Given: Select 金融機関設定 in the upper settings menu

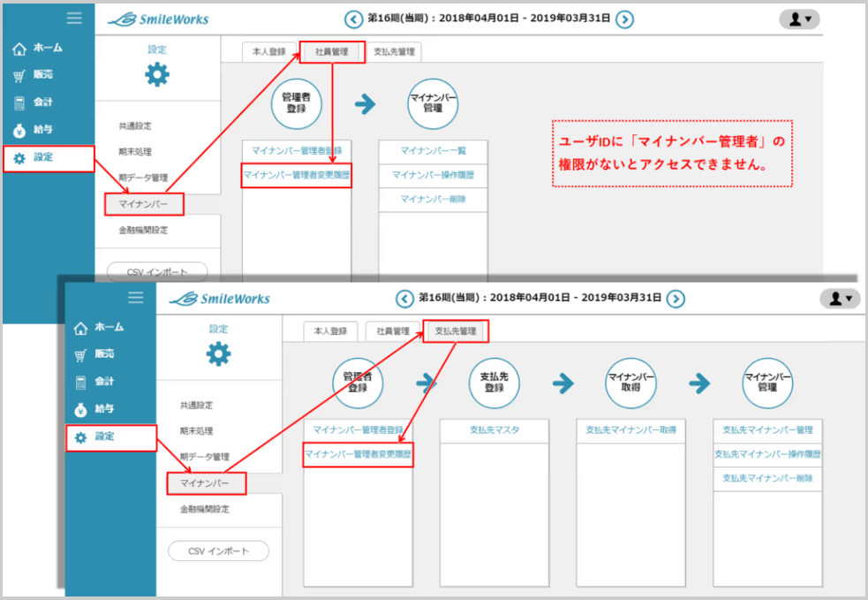Looking at the screenshot, I should click(x=143, y=230).
